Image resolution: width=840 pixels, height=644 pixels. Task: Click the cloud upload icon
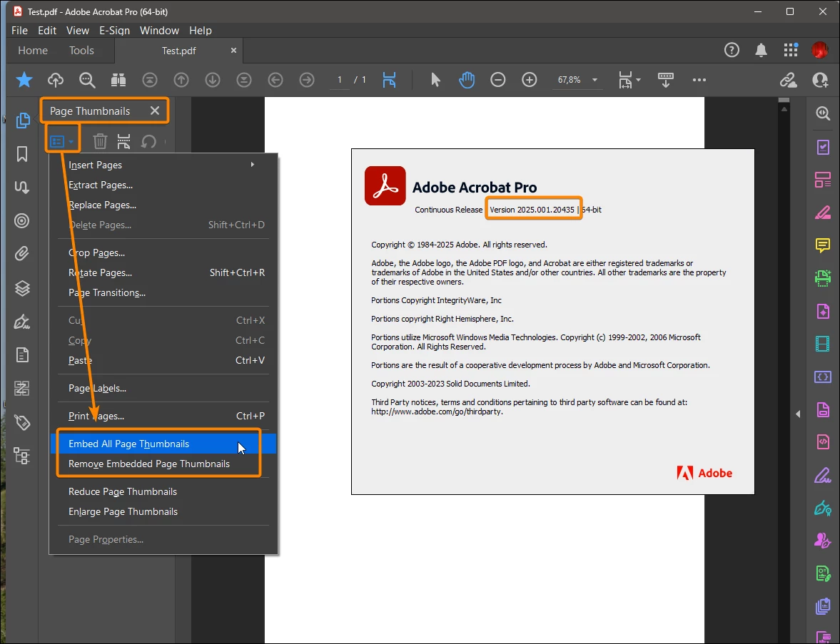click(x=56, y=80)
